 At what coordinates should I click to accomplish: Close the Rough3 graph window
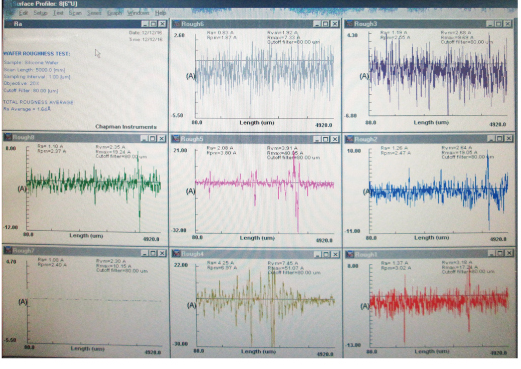pos(507,24)
